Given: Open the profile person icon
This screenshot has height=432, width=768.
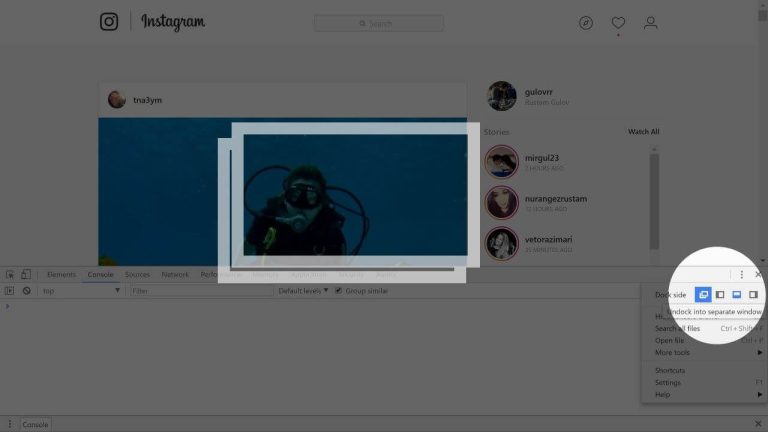Looking at the screenshot, I should click(650, 23).
